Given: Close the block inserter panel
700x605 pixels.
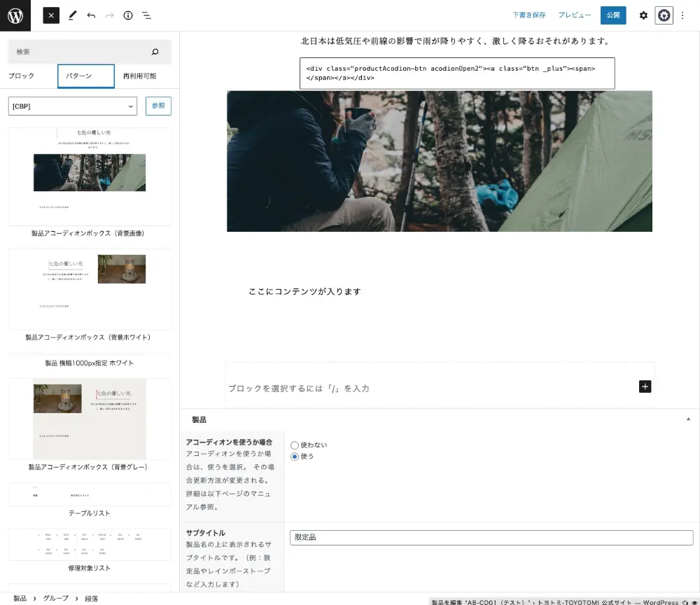Looking at the screenshot, I should point(51,15).
